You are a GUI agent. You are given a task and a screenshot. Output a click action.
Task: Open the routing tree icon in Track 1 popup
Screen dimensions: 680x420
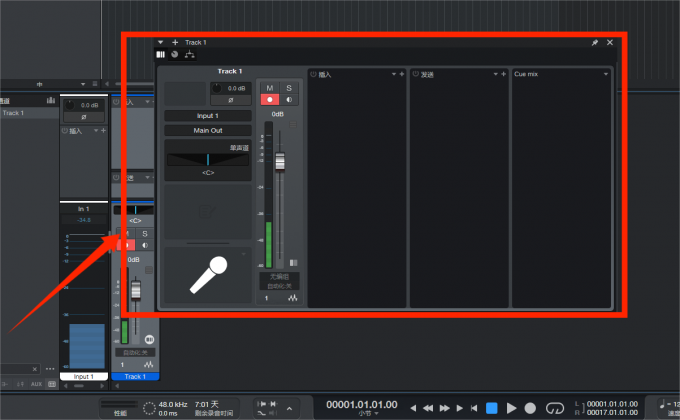coord(190,54)
